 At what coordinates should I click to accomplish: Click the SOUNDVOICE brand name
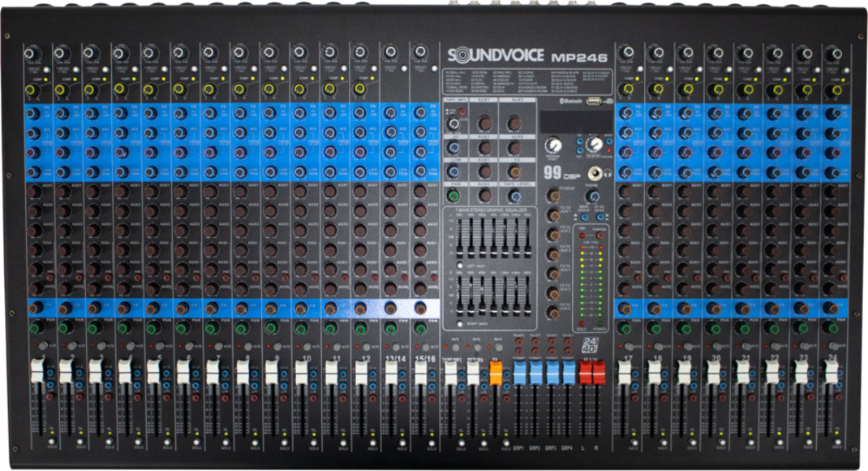pyautogui.click(x=496, y=55)
